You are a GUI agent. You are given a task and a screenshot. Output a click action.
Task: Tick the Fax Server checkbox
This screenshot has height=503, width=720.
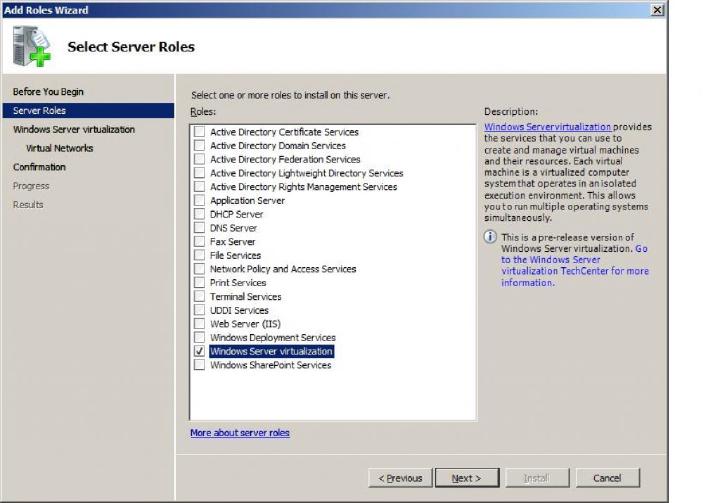(x=199, y=242)
